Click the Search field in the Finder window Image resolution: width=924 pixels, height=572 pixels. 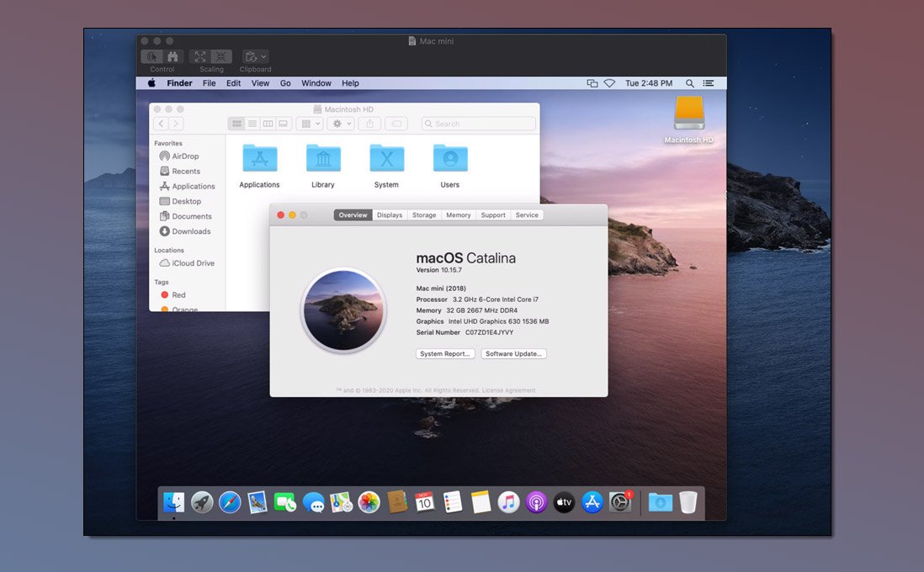pyautogui.click(x=478, y=124)
